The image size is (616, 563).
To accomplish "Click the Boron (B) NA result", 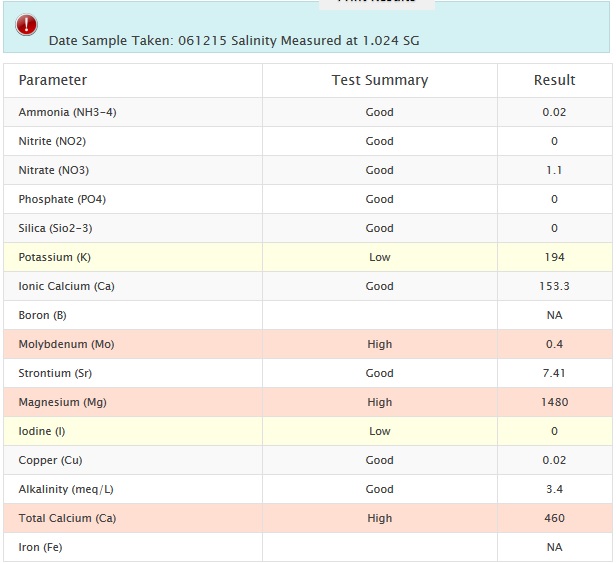I will [x=554, y=315].
